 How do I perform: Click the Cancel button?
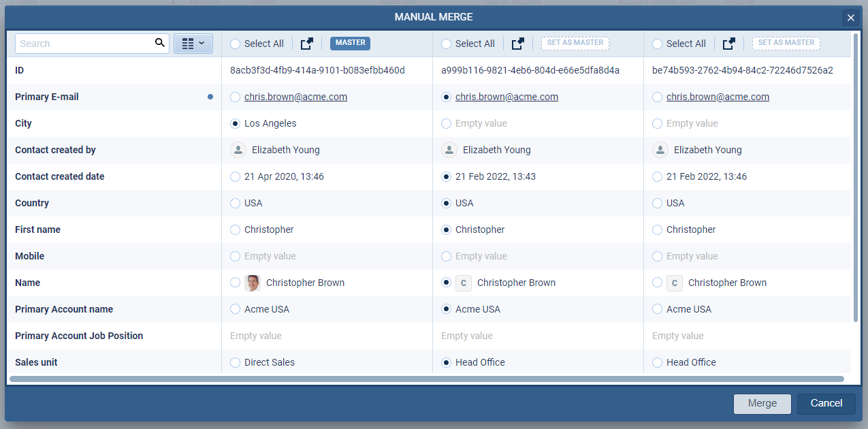[826, 403]
